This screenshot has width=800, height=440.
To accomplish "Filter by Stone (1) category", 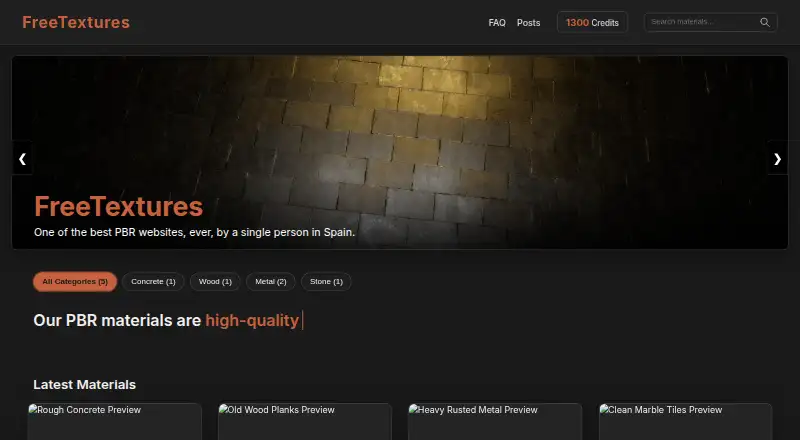I will 326,282.
